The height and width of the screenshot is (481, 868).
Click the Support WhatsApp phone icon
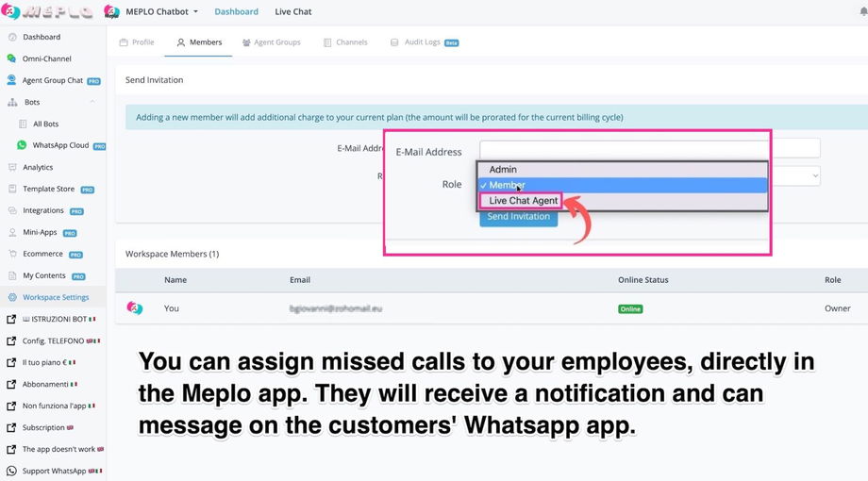[11, 471]
